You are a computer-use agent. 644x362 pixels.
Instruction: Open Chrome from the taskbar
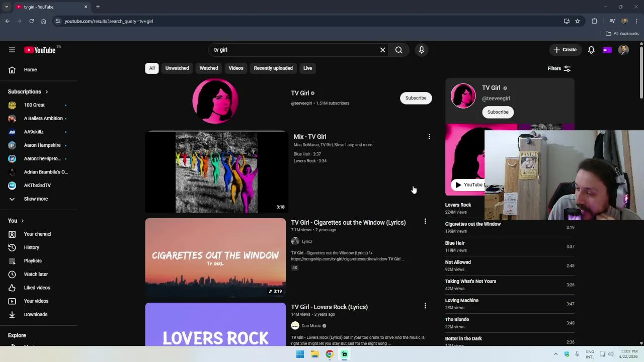(x=330, y=354)
